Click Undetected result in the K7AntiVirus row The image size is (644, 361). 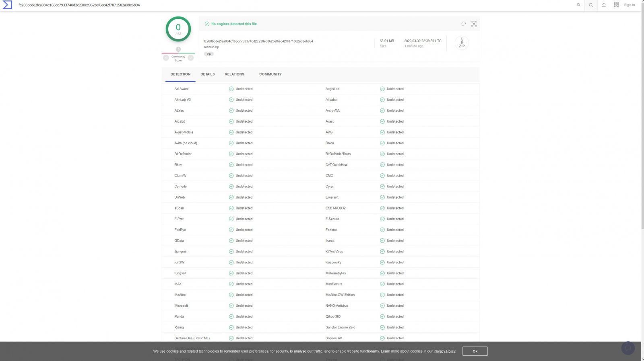click(x=395, y=252)
